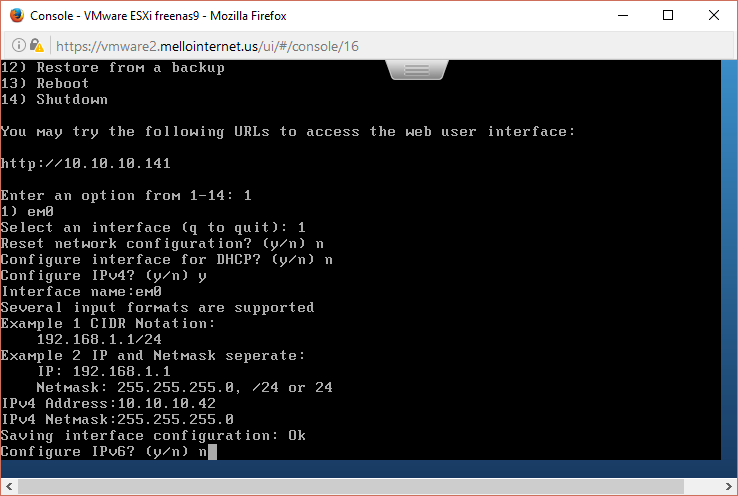Click the "1) em0" interface entry
738x496 pixels.
pos(27,211)
